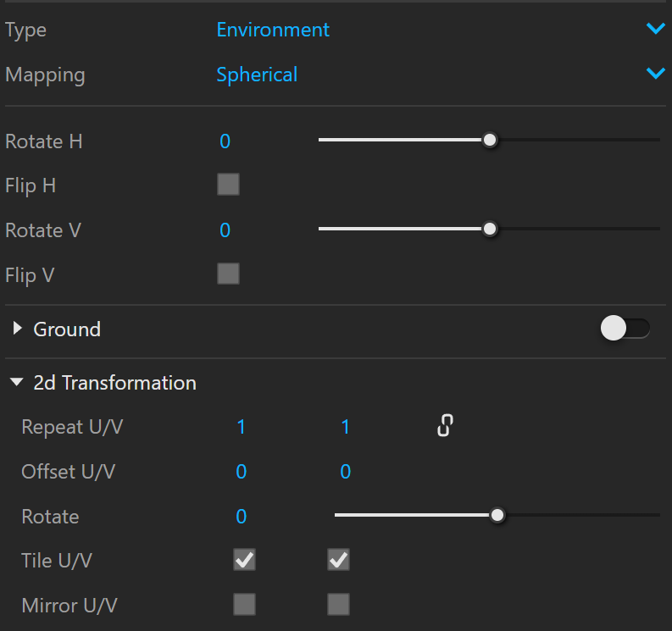The image size is (672, 631).
Task: Select the Offset V value field
Action: [346, 472]
